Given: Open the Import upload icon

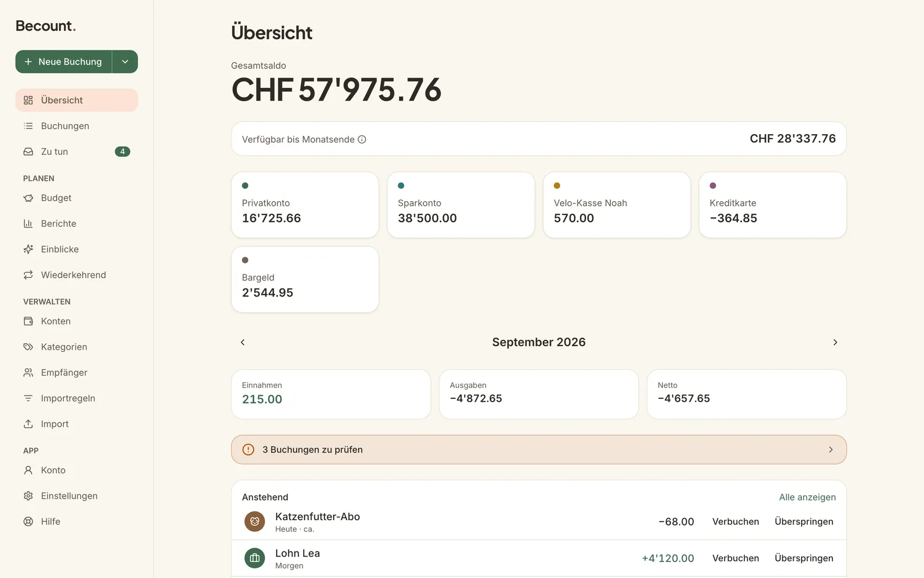Looking at the screenshot, I should [x=28, y=424].
